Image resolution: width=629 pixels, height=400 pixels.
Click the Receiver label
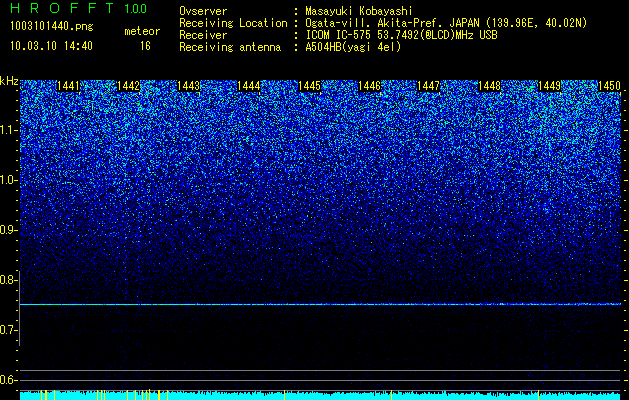click(x=203, y=35)
